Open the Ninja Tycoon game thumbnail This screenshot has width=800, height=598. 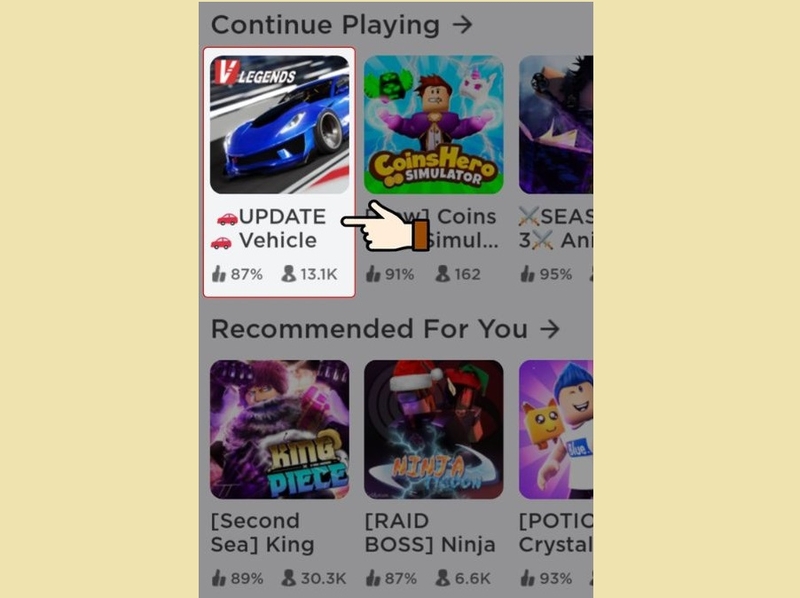point(434,430)
